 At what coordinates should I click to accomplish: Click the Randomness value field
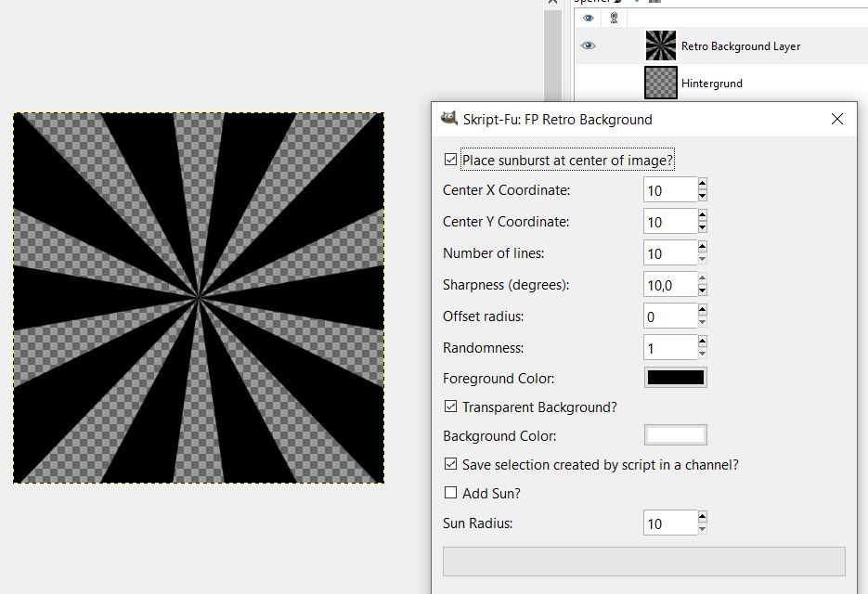point(669,348)
